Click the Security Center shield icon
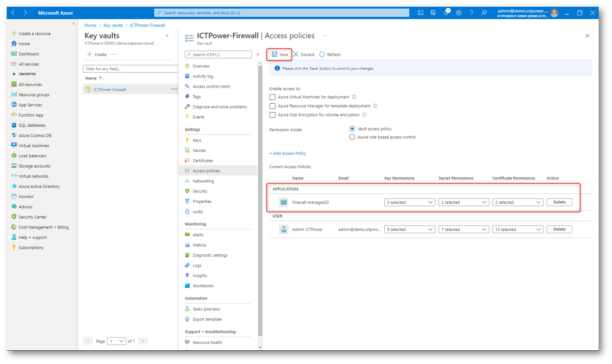612x364 pixels. coord(14,217)
